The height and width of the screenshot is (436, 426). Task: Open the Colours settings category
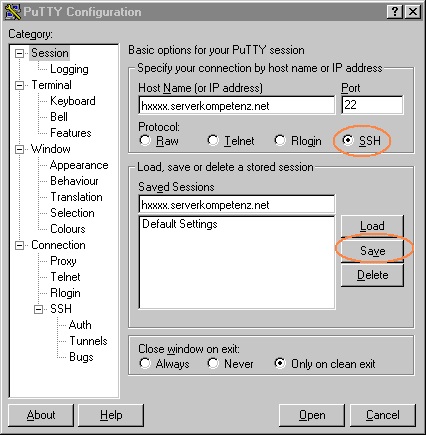pyautogui.click(x=68, y=229)
